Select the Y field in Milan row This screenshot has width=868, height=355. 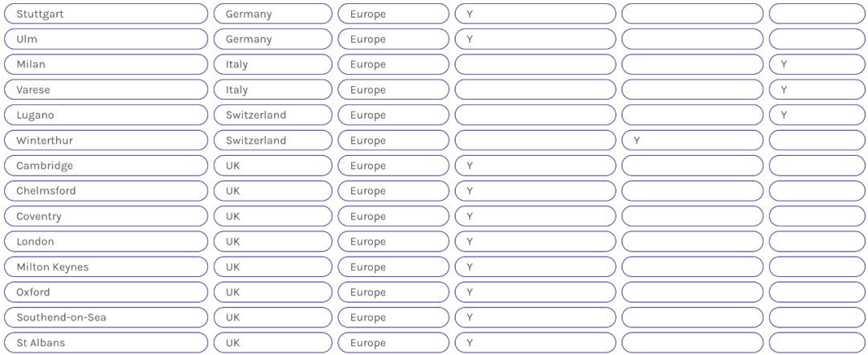pyautogui.click(x=817, y=64)
